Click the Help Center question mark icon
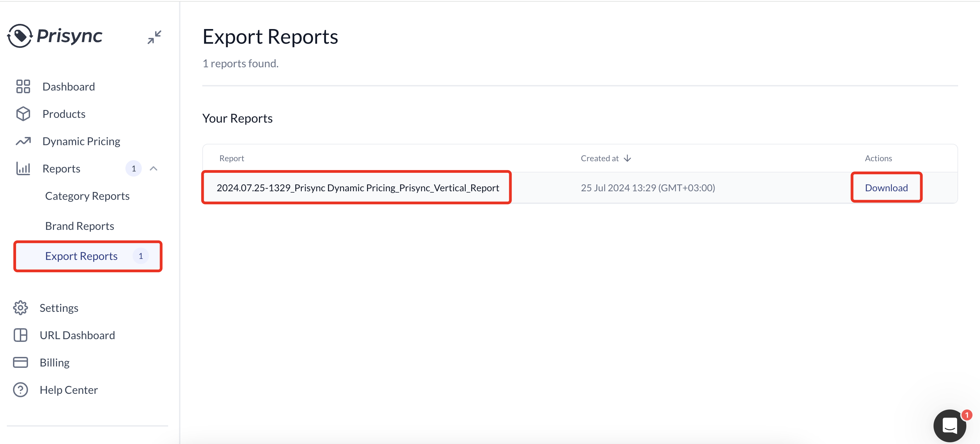 coord(21,390)
